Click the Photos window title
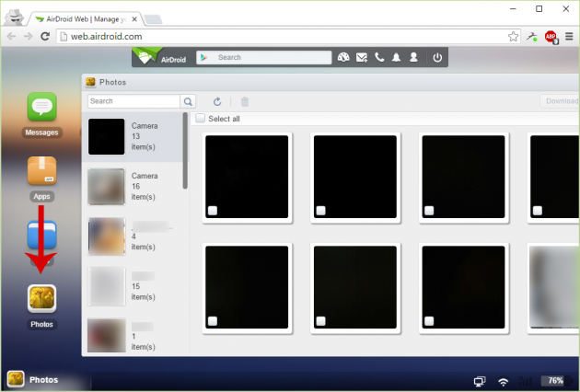Screen dimensions: 580x392 (113, 82)
